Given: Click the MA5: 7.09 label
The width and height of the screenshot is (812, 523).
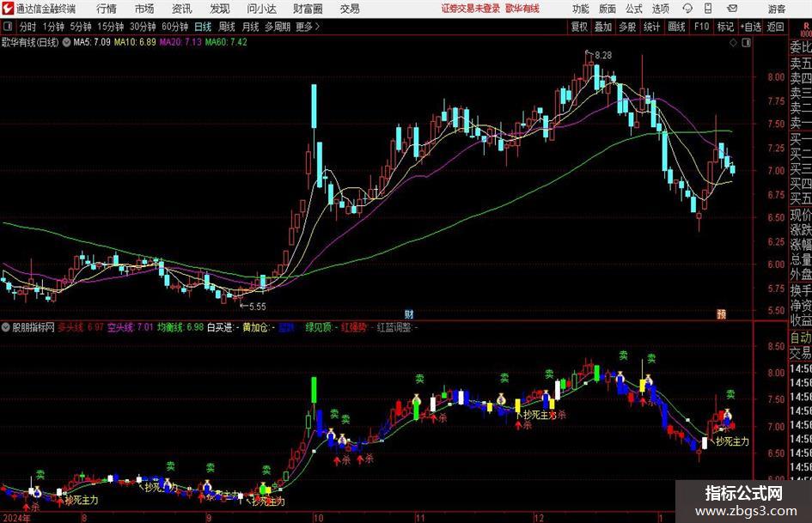Looking at the screenshot, I should coord(92,42).
